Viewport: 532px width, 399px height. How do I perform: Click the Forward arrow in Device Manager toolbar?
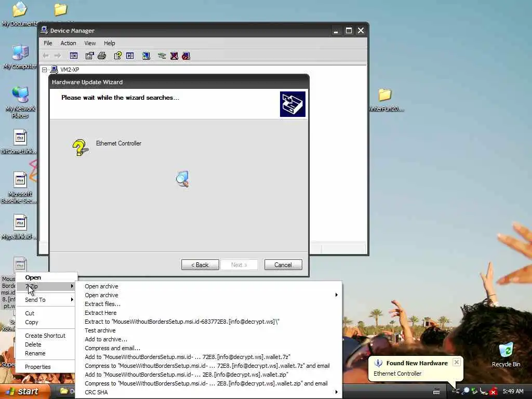tap(58, 56)
